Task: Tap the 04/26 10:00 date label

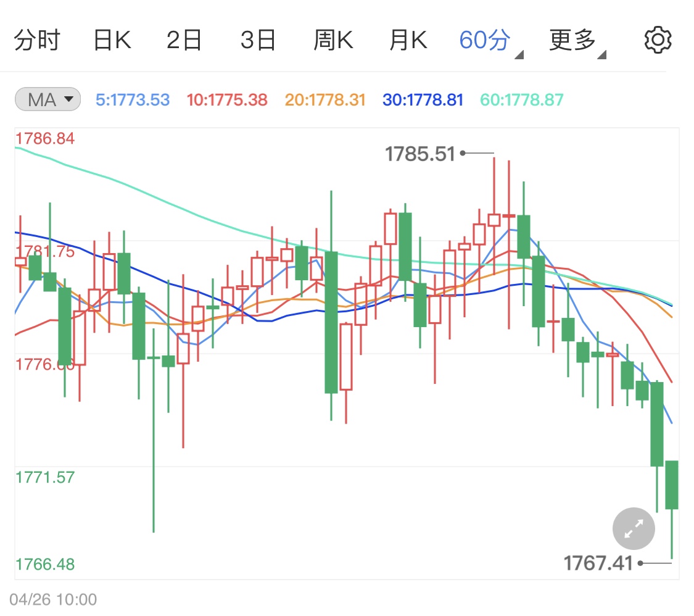Action: 53,599
